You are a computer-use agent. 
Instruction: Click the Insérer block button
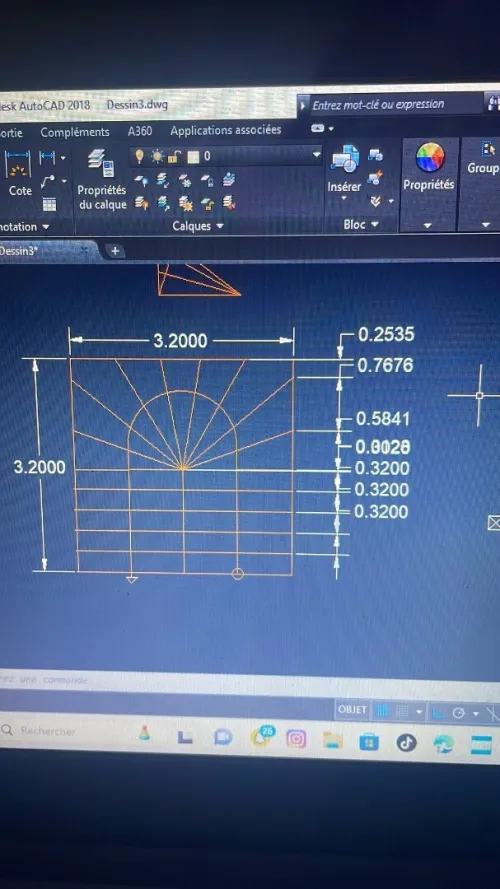tap(344, 167)
